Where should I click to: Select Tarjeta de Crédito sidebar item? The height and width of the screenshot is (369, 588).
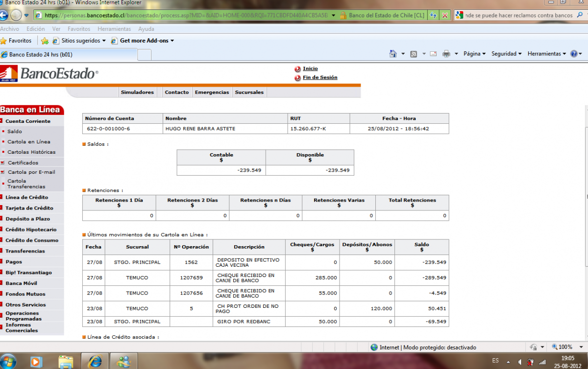(29, 208)
